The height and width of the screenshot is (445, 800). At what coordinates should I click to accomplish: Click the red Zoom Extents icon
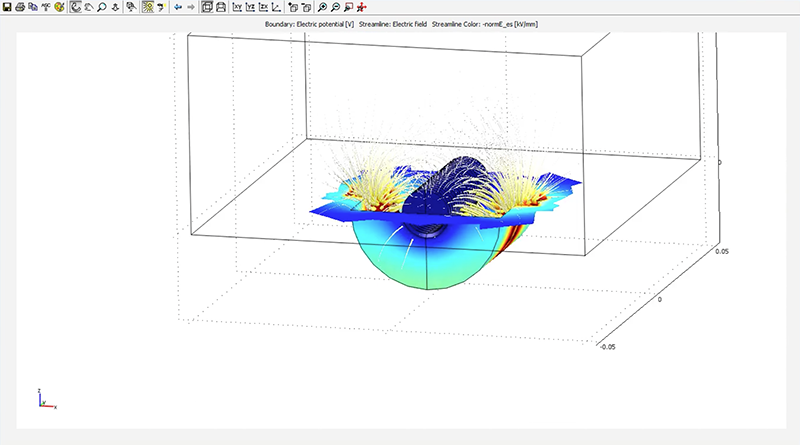(361, 7)
